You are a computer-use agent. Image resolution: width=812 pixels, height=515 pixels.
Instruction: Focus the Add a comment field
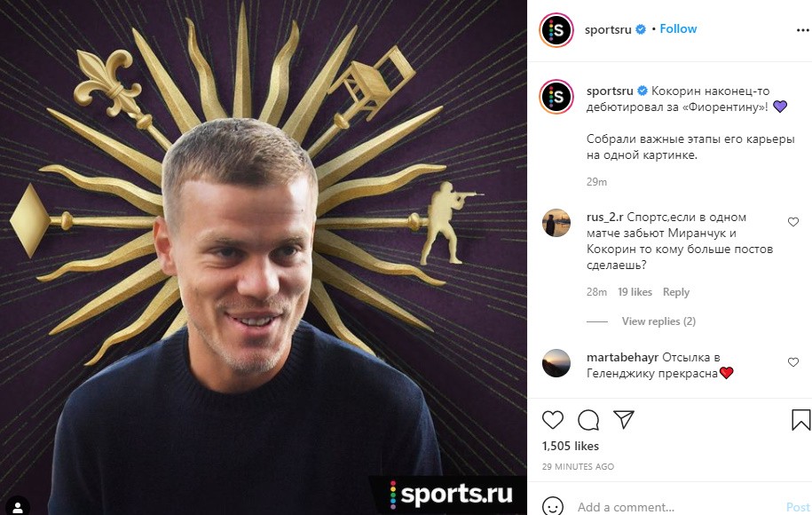point(674,507)
